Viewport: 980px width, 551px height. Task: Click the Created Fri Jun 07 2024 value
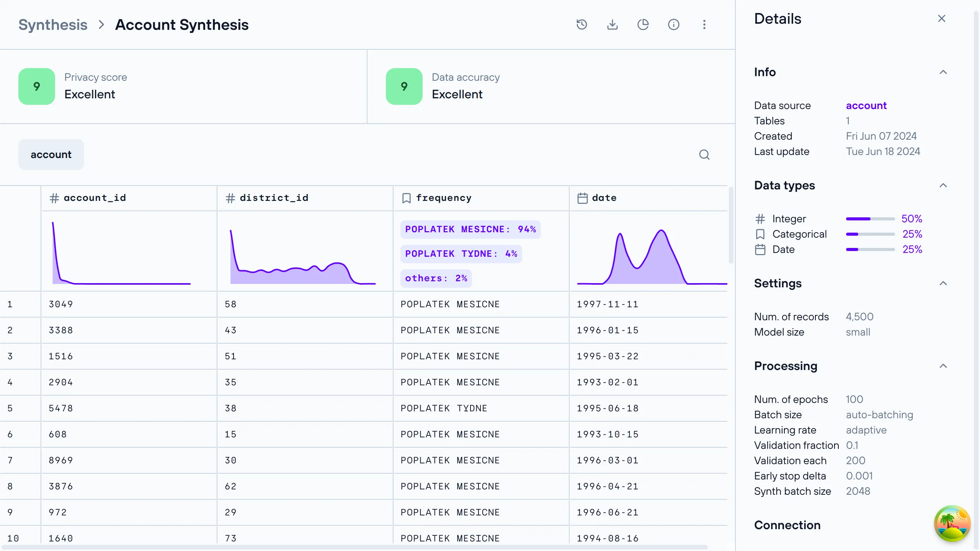tap(881, 136)
